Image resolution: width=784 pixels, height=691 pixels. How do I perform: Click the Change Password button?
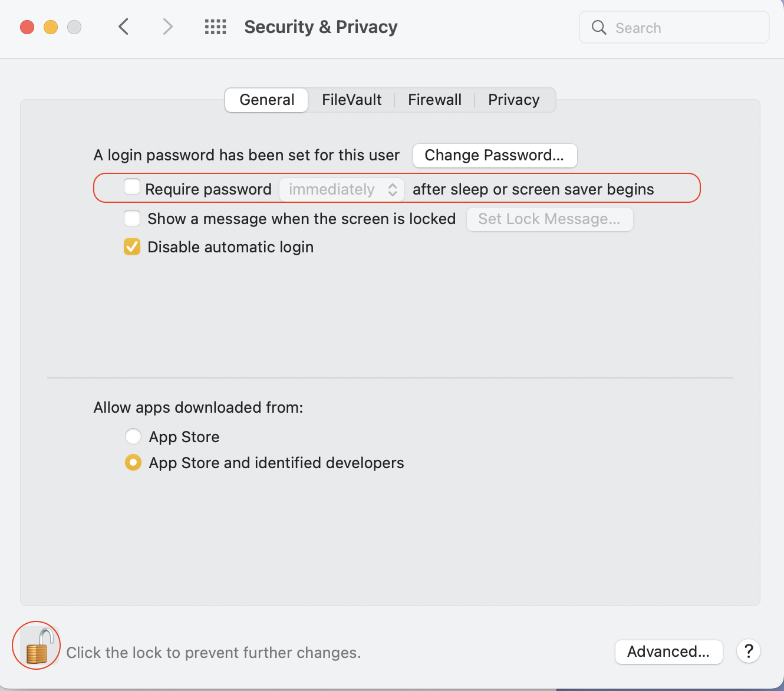(x=495, y=156)
